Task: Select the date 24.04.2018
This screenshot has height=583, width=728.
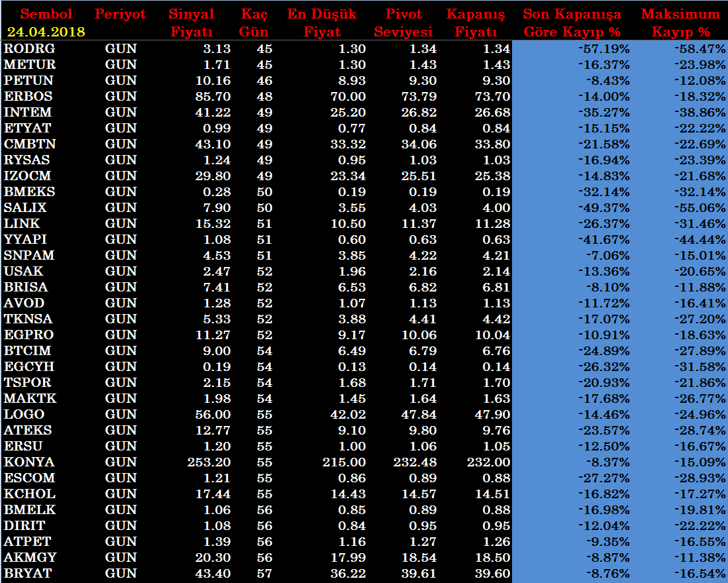Action: point(46,32)
